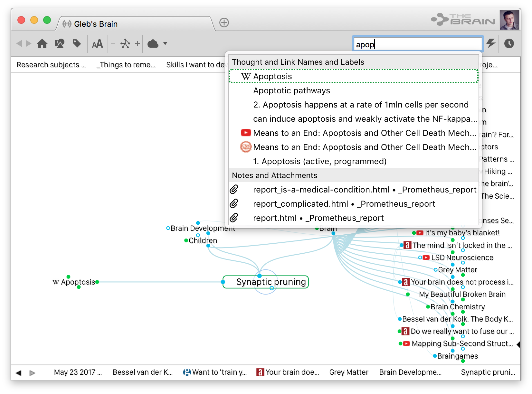Open the clock history icon

pos(509,43)
